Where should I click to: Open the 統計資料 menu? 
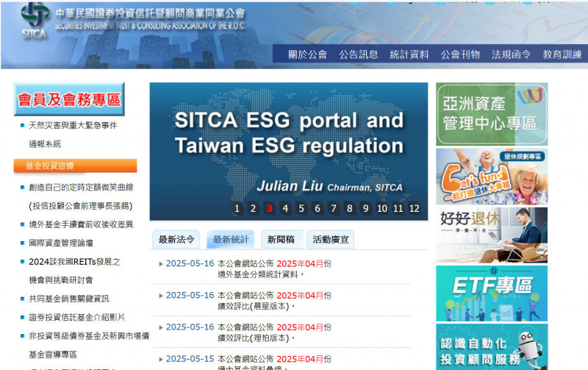(x=409, y=54)
